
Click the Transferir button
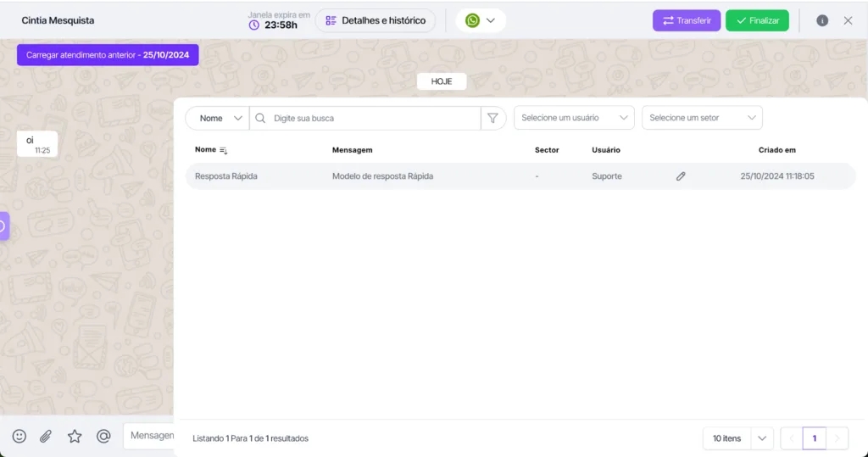coord(687,20)
